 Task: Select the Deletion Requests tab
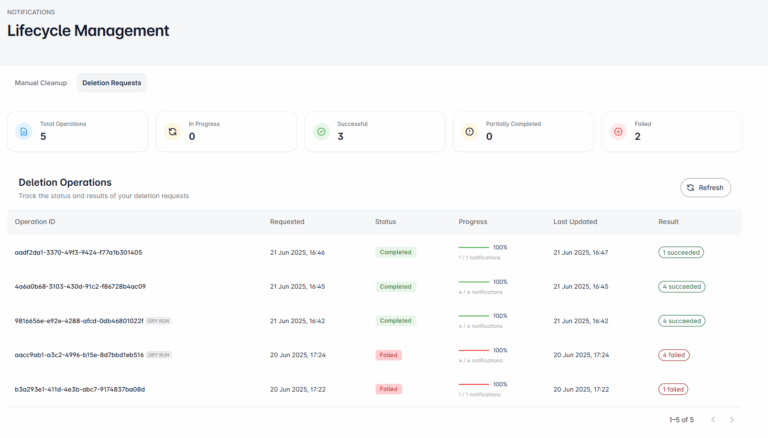pos(112,83)
